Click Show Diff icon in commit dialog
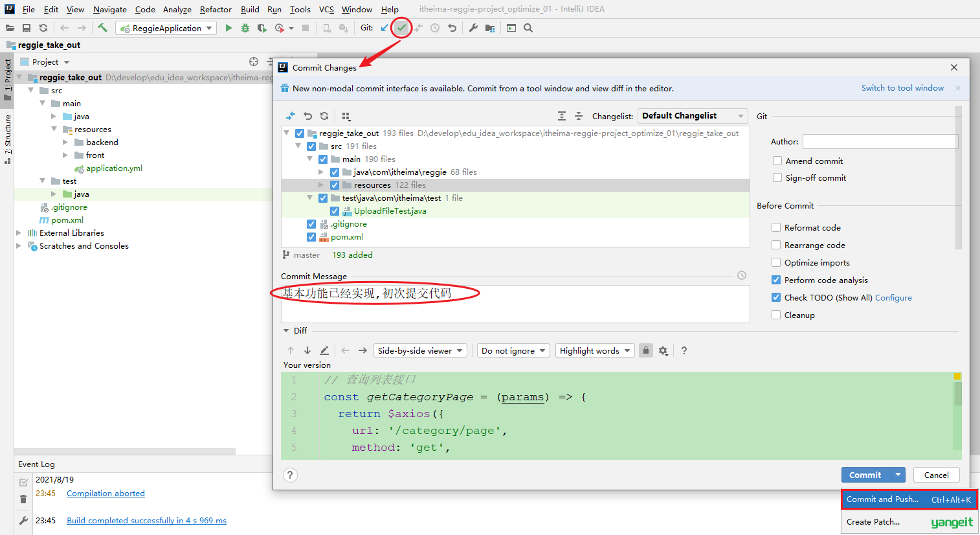Screen dimensions: 980x535 point(291,116)
